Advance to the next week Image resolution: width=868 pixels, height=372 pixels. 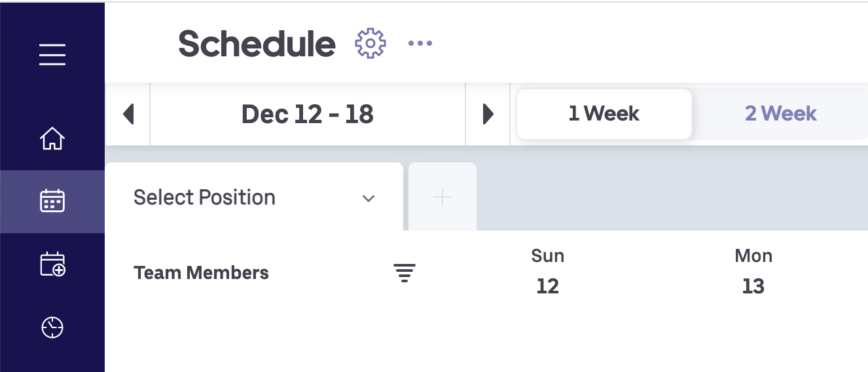[488, 114]
